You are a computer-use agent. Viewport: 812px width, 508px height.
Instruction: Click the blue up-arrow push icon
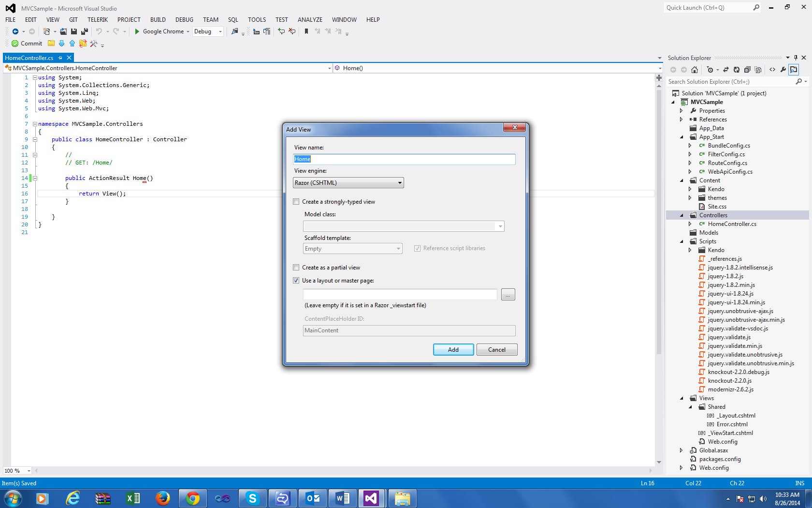72,44
